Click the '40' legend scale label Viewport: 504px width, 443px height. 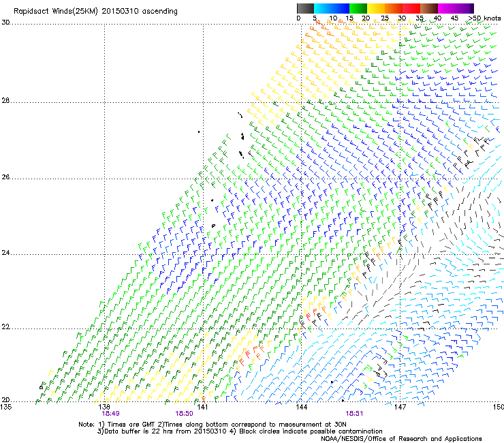437,18
